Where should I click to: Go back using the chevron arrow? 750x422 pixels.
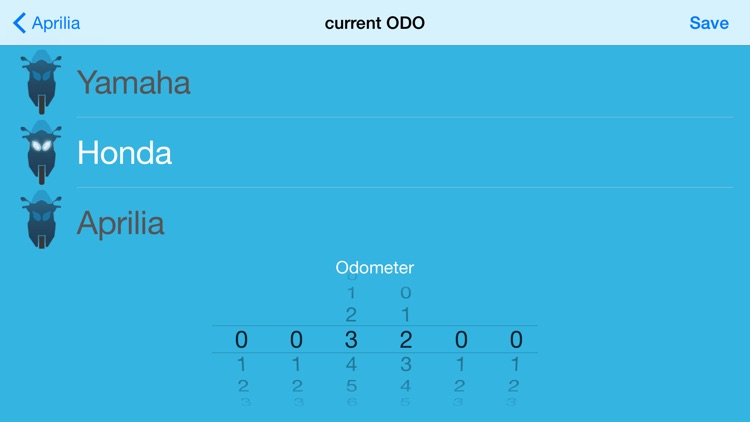19,23
